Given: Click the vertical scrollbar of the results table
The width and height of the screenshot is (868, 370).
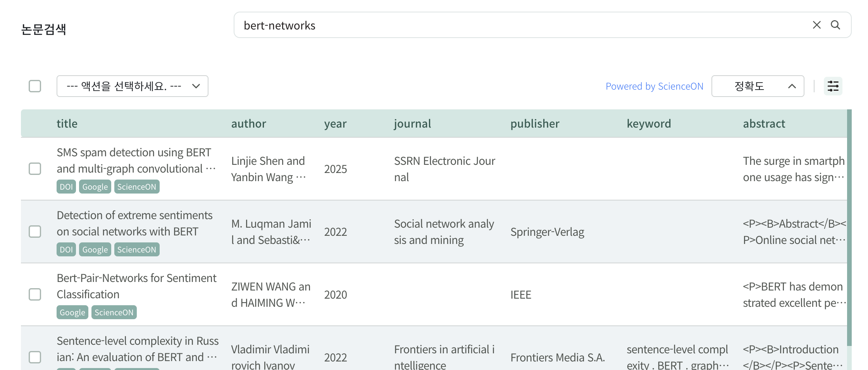Looking at the screenshot, I should [849, 228].
